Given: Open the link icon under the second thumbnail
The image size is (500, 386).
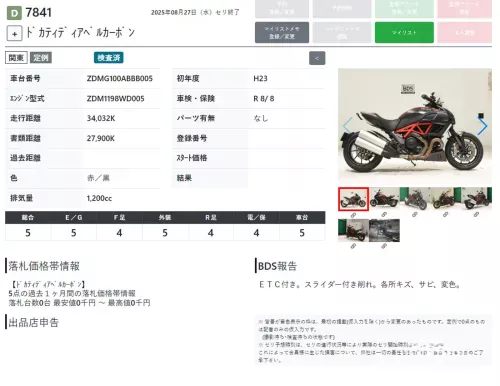Looking at the screenshot, I should point(384,215).
